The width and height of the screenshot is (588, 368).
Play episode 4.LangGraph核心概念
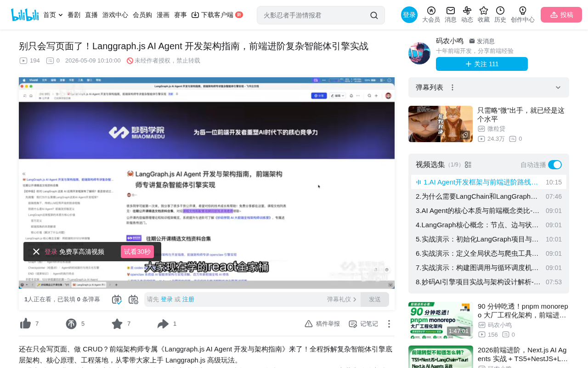point(489,225)
